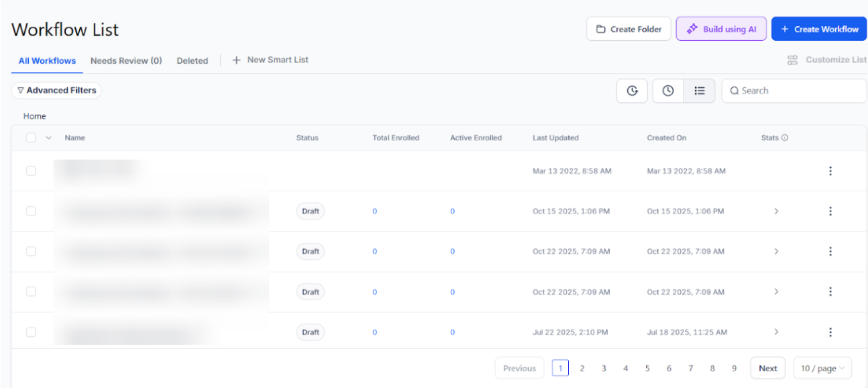Image resolution: width=868 pixels, height=388 pixels.
Task: Toggle the select-all checkbox in table header
Action: pos(31,138)
